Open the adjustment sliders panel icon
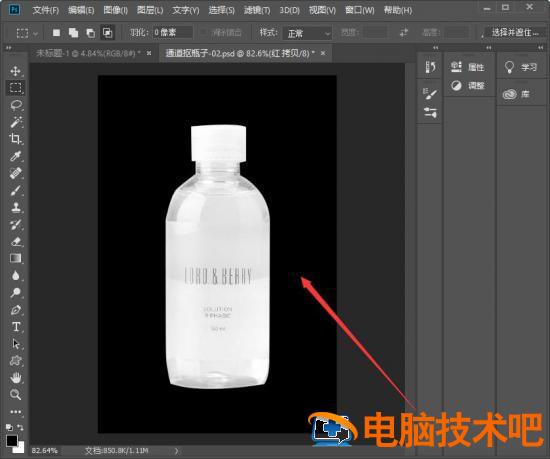The height and width of the screenshot is (459, 550). 430,112
